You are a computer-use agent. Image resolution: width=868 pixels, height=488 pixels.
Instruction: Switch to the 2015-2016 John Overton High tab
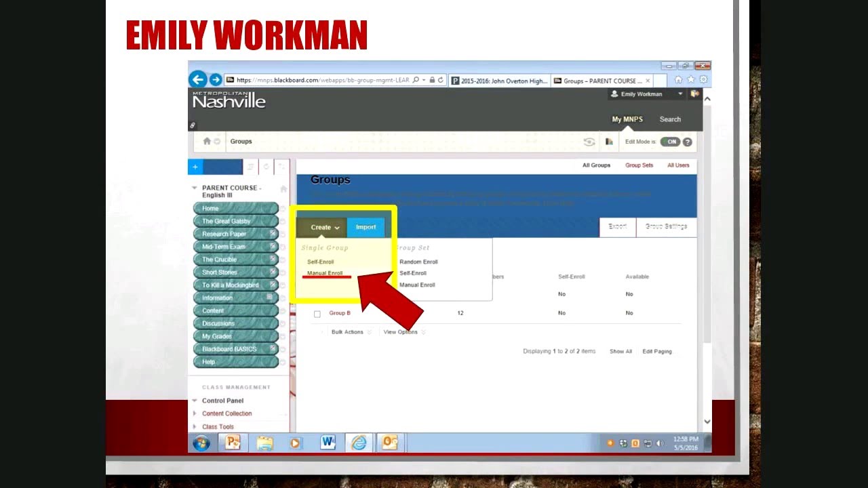point(499,81)
